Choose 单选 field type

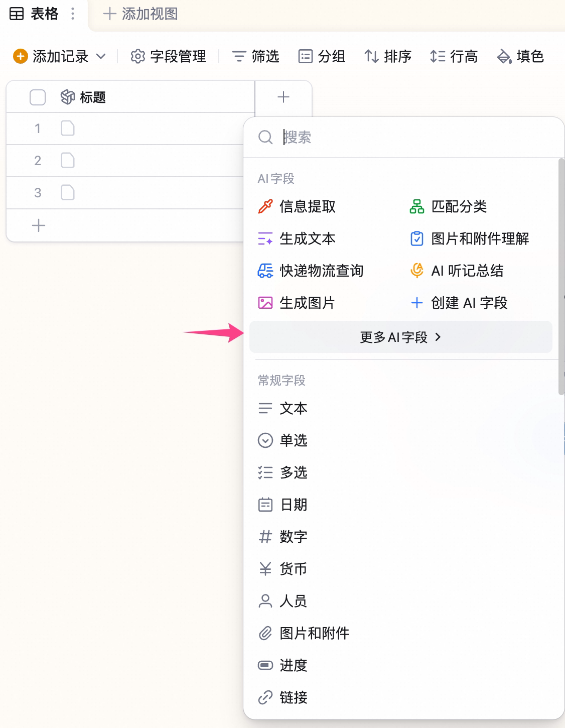click(x=282, y=440)
